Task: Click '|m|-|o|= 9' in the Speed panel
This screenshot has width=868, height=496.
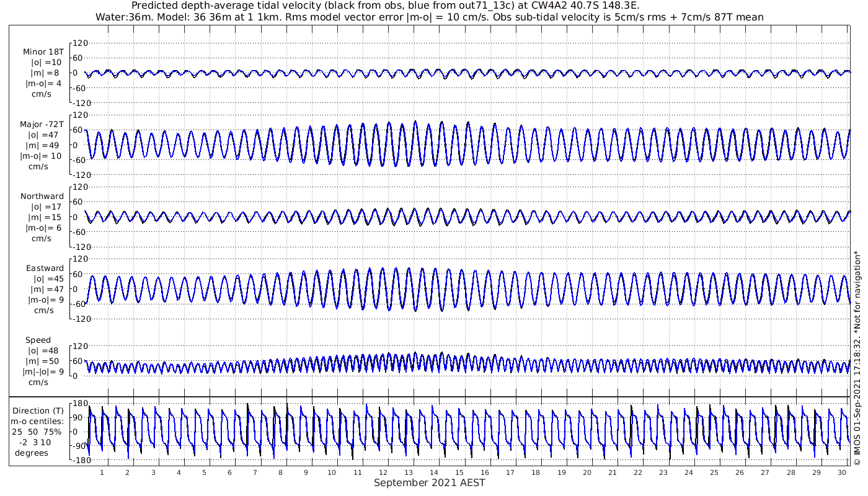Action: pyautogui.click(x=43, y=372)
